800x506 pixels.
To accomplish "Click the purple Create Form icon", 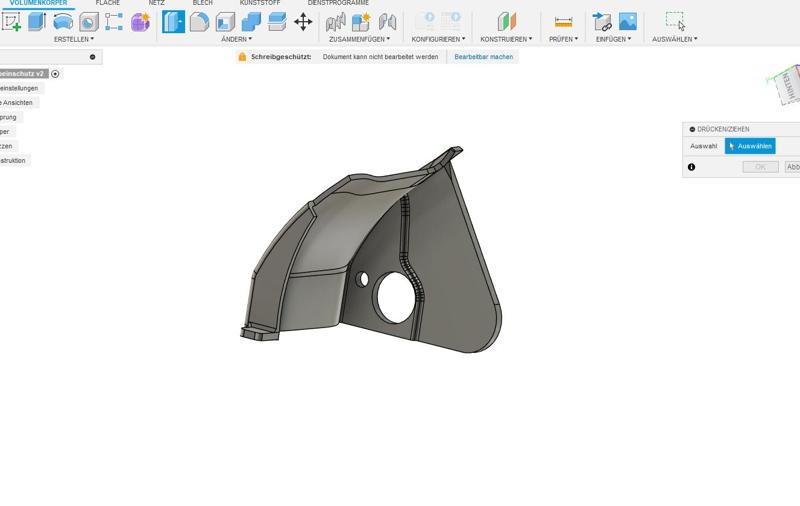I will click(140, 22).
